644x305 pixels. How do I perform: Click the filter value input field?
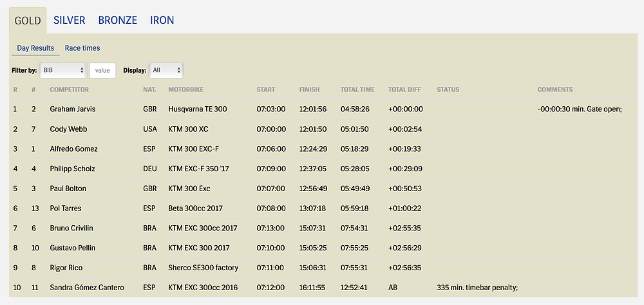(x=102, y=70)
